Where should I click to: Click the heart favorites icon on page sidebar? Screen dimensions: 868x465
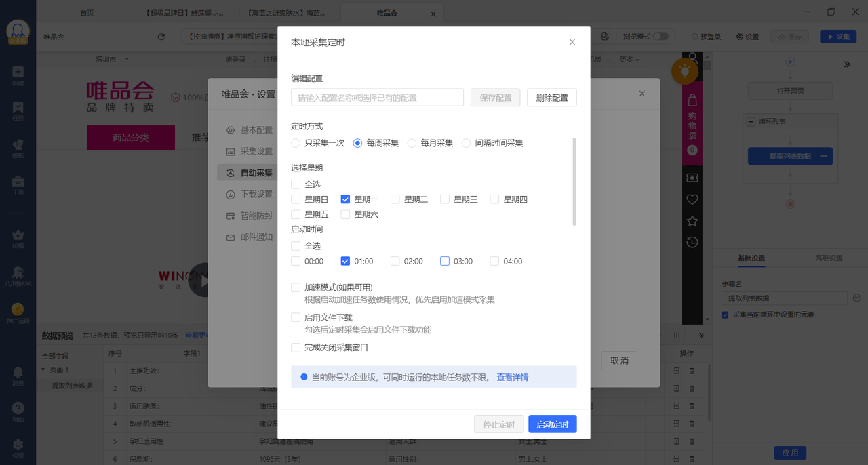point(692,199)
